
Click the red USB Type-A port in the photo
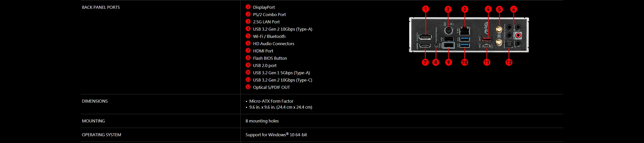coord(486,39)
